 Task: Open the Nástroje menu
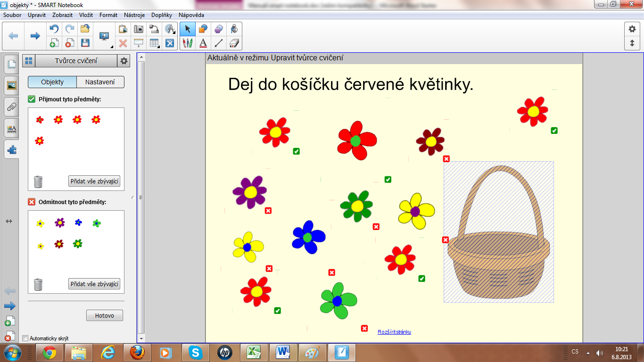[134, 15]
